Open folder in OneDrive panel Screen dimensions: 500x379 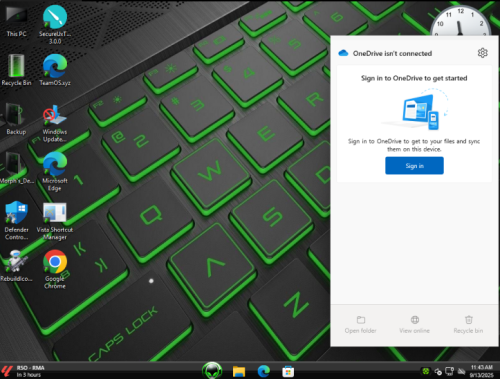click(360, 325)
